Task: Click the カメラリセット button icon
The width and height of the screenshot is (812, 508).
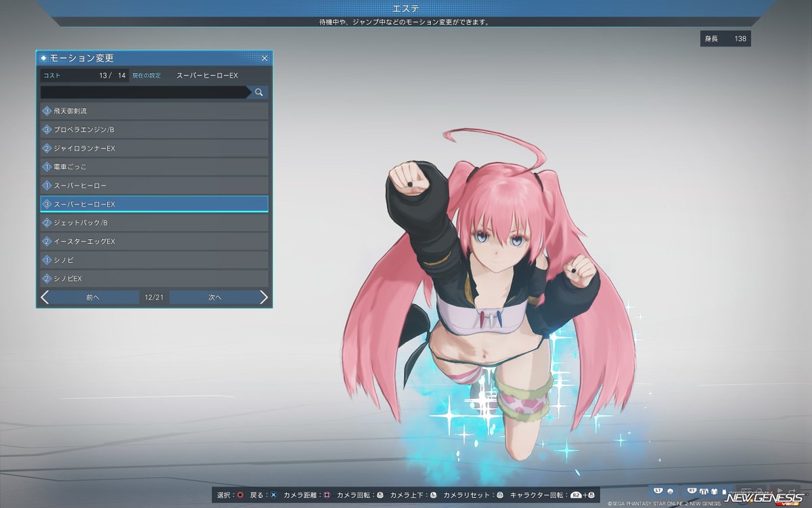Action: [x=500, y=495]
